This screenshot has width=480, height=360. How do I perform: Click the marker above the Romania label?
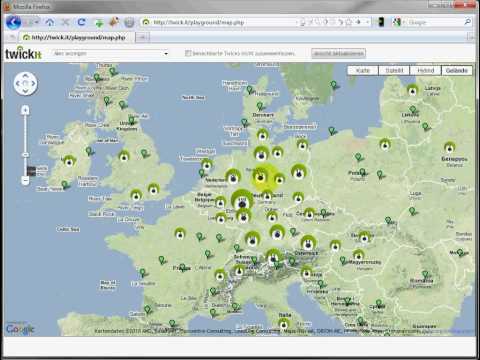click(425, 275)
